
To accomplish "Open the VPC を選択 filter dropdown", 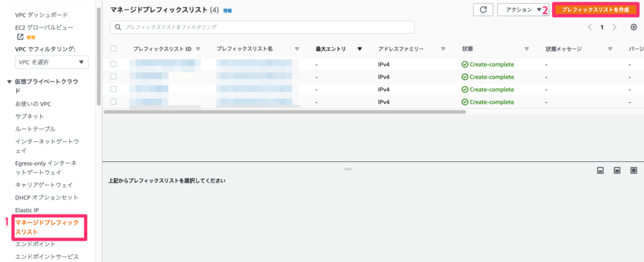I will coord(52,62).
